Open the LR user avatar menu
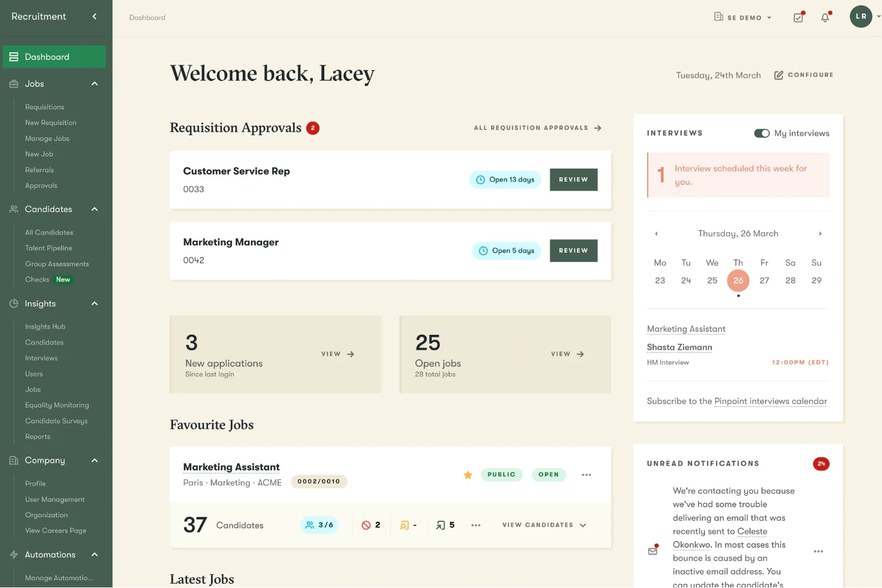Image resolution: width=882 pixels, height=588 pixels. tap(861, 17)
